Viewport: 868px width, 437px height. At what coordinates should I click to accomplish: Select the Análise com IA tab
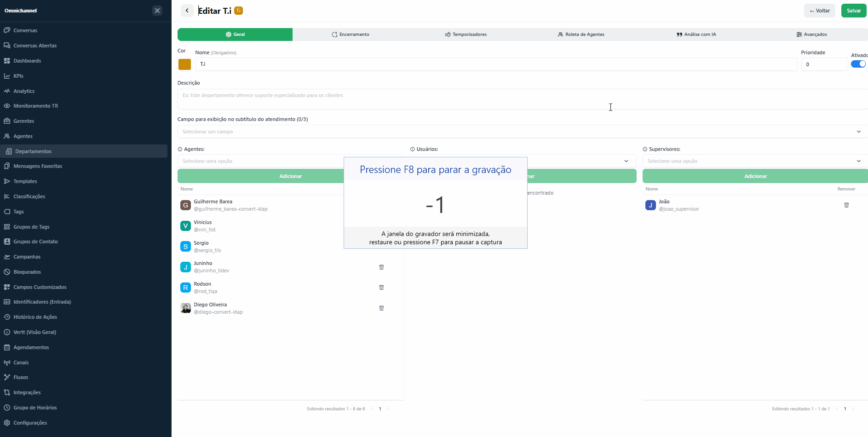[696, 34]
